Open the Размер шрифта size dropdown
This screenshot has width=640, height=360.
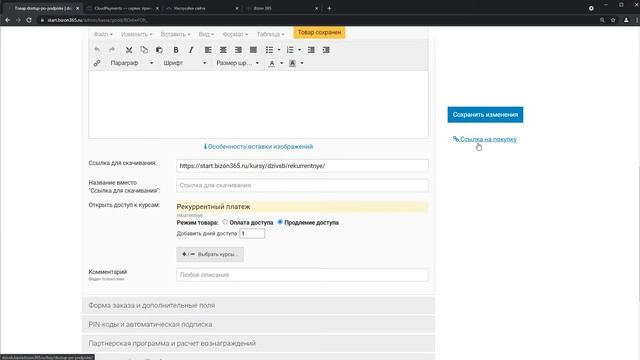point(237,63)
